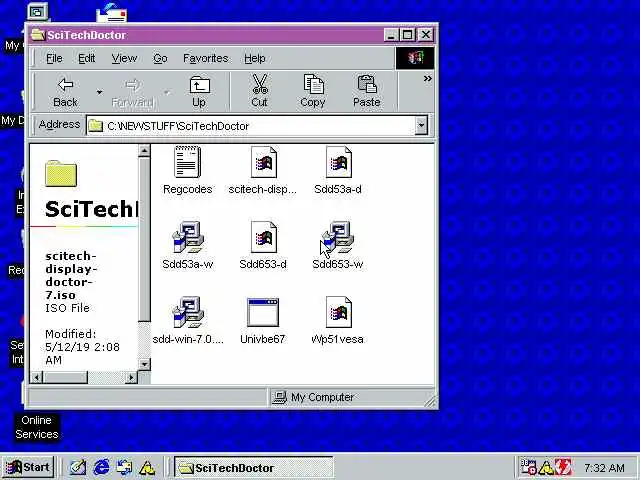Click the Start button
This screenshot has width=640, height=480.
click(x=28, y=467)
